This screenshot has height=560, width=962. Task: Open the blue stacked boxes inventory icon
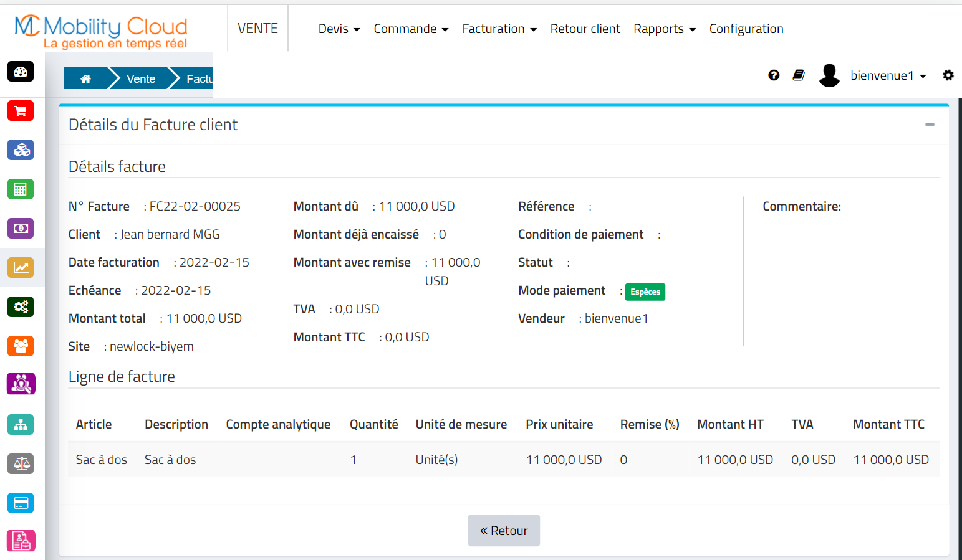click(21, 150)
